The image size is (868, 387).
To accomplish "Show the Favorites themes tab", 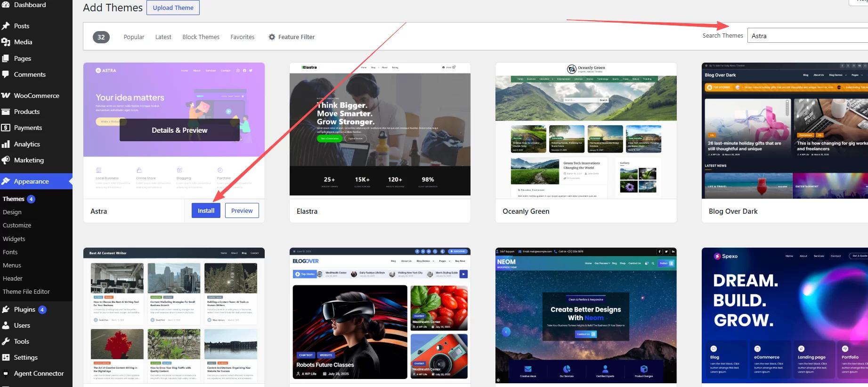I will pyautogui.click(x=243, y=37).
